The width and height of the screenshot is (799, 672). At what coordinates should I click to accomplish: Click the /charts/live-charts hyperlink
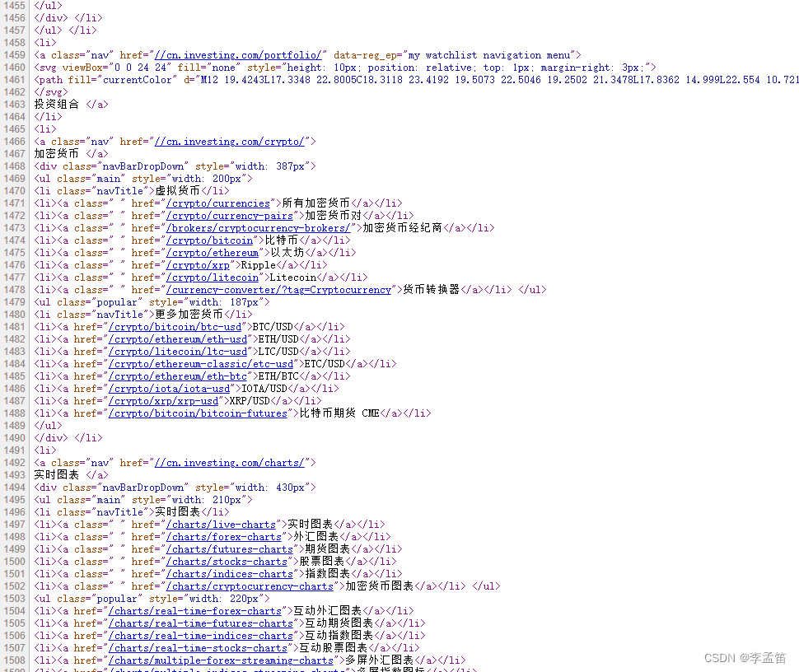(222, 524)
